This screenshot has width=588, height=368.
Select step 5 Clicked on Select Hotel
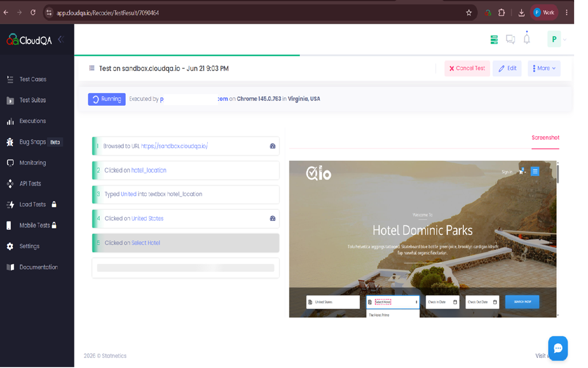186,243
